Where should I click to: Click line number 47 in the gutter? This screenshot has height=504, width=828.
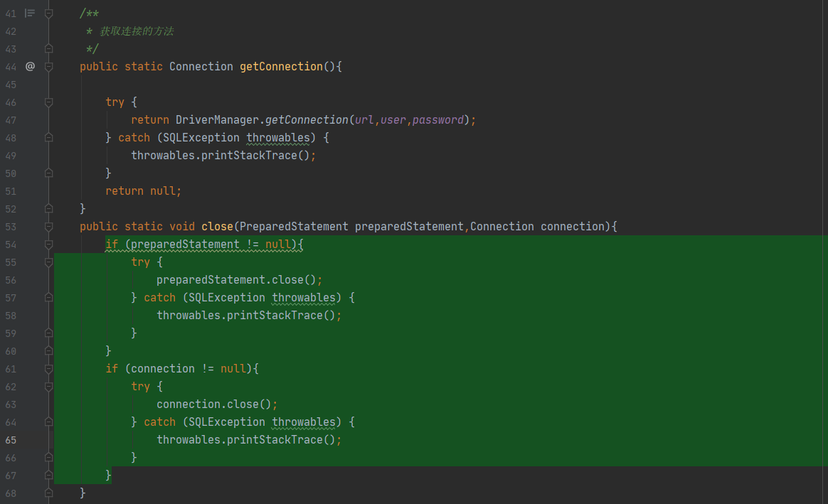[x=11, y=120]
